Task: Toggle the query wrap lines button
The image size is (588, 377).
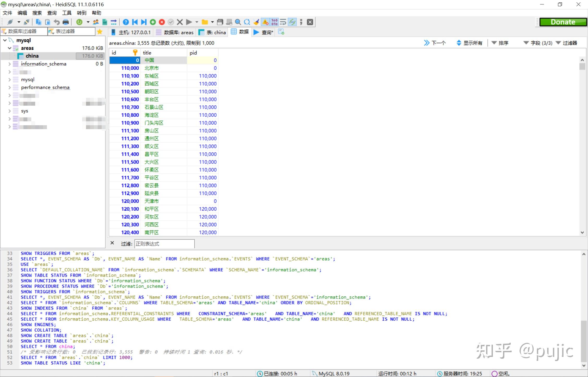Action: pyautogui.click(x=283, y=22)
